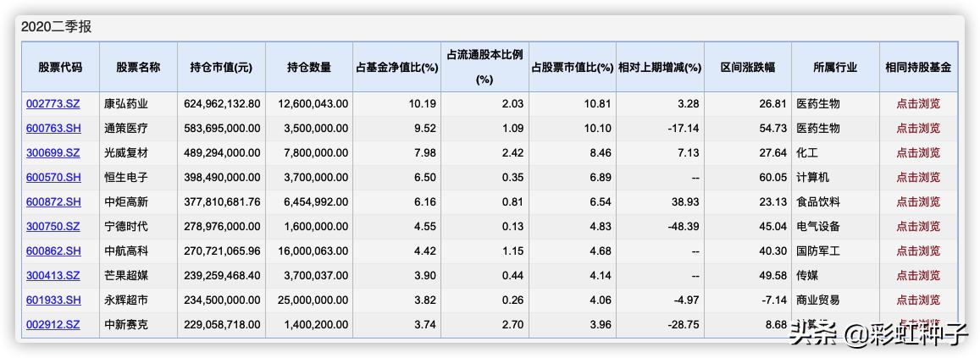Viewport: 980px width, 358px height.
Task: Click the 相同持股基金 column header
Action: click(x=918, y=67)
